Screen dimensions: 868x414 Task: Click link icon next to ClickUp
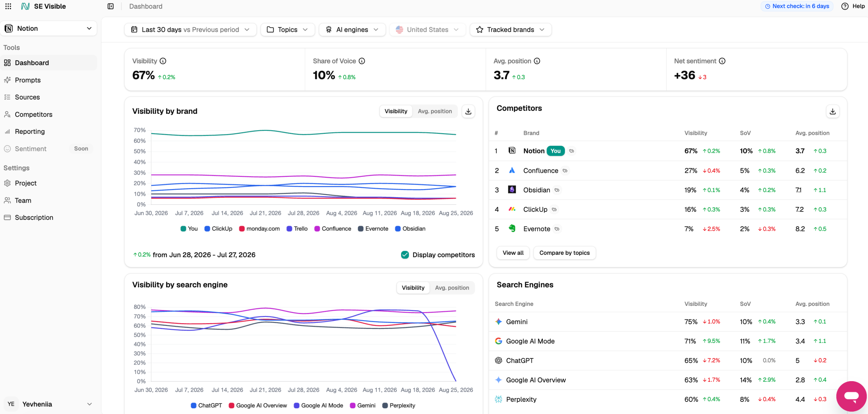coord(554,210)
